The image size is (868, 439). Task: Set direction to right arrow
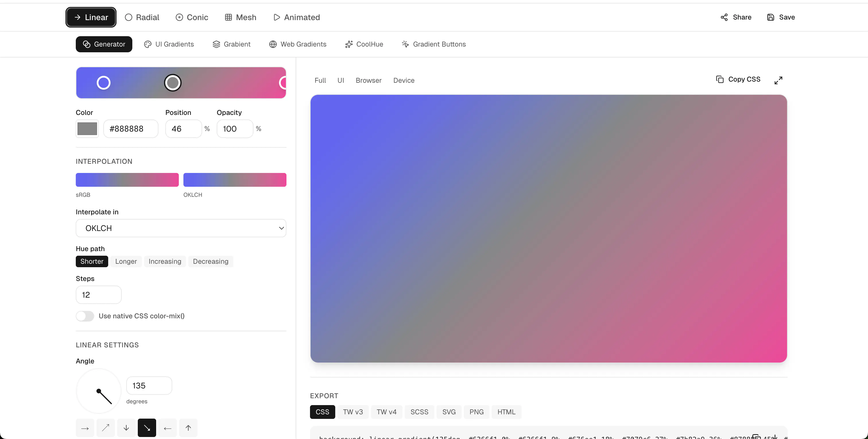(x=85, y=428)
